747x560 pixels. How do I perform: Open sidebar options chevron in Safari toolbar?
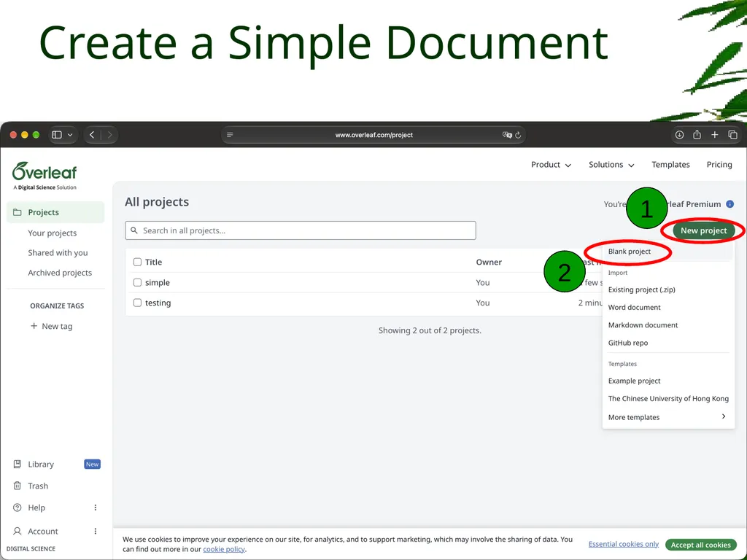pos(70,135)
